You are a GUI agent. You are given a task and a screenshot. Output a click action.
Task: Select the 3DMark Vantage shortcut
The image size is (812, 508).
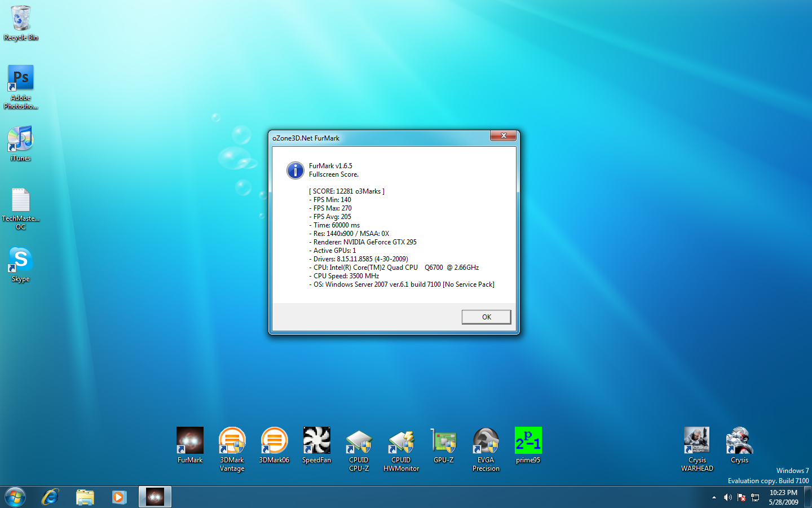[x=232, y=449]
